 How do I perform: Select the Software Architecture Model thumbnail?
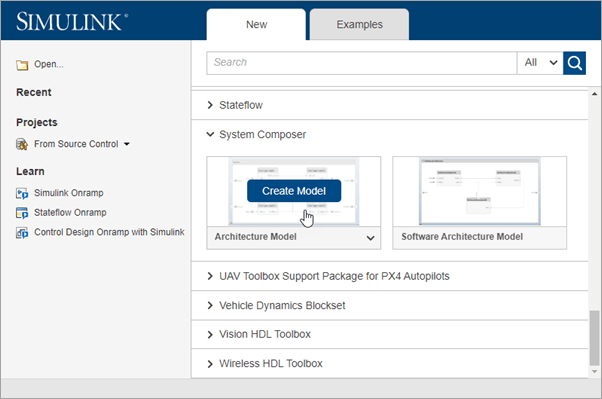[479, 191]
